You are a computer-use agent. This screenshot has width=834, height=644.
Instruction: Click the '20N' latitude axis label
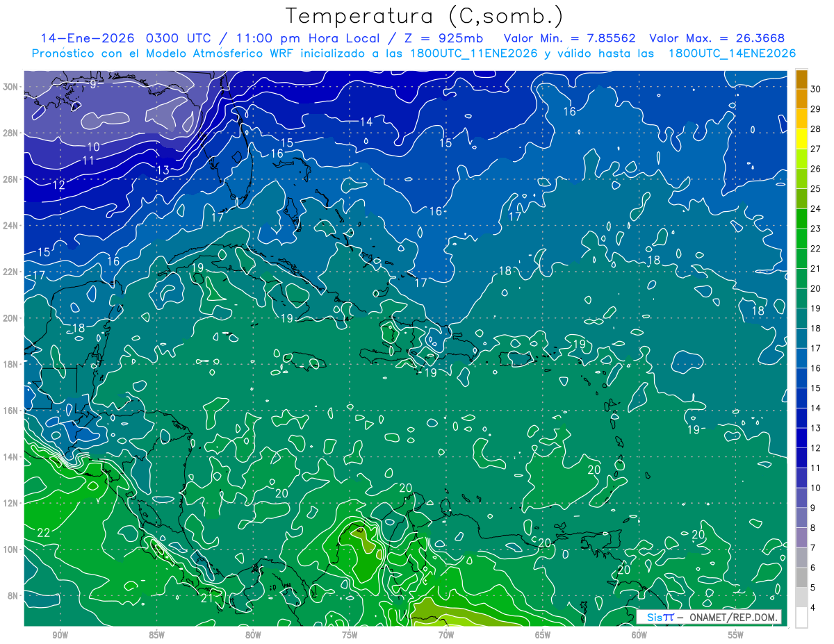coord(10,317)
